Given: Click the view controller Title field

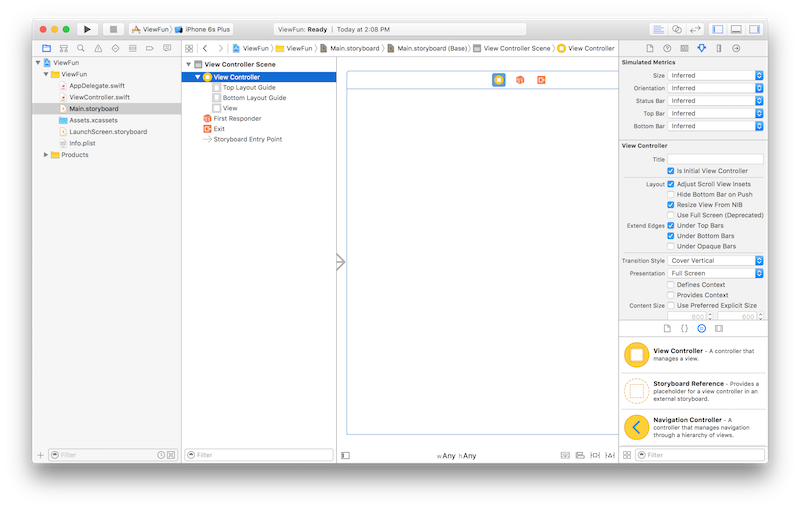Looking at the screenshot, I should click(715, 160).
